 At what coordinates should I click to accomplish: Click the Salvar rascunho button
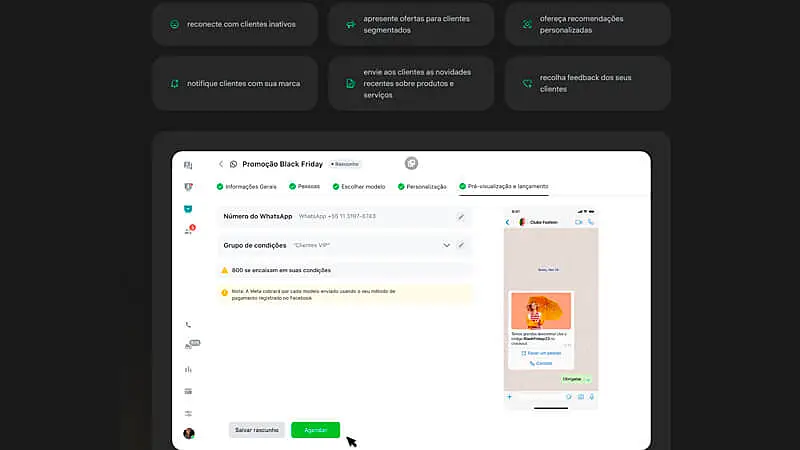coord(257,430)
